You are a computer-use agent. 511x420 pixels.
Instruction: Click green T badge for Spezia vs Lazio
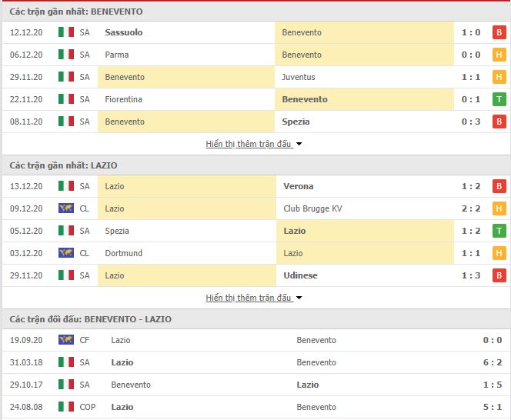click(x=499, y=231)
